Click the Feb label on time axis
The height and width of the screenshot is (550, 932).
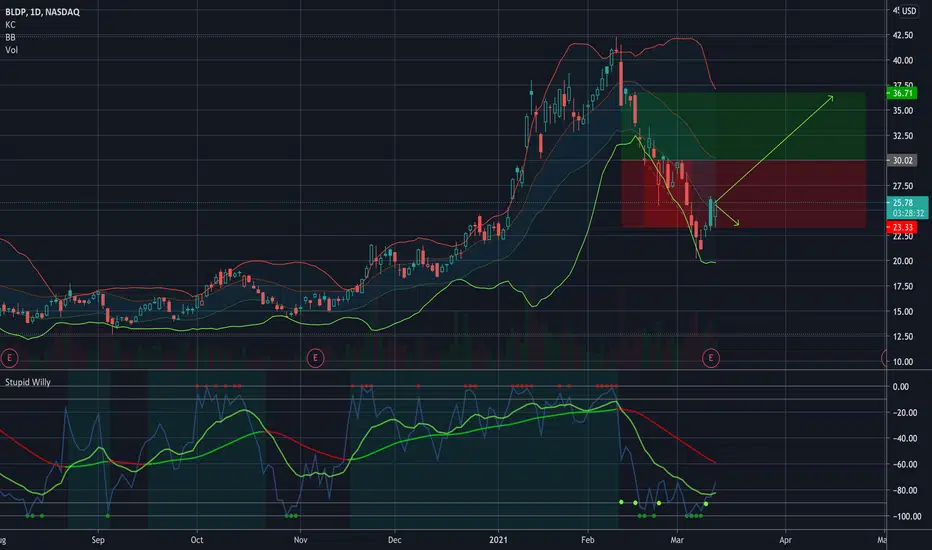tap(587, 540)
